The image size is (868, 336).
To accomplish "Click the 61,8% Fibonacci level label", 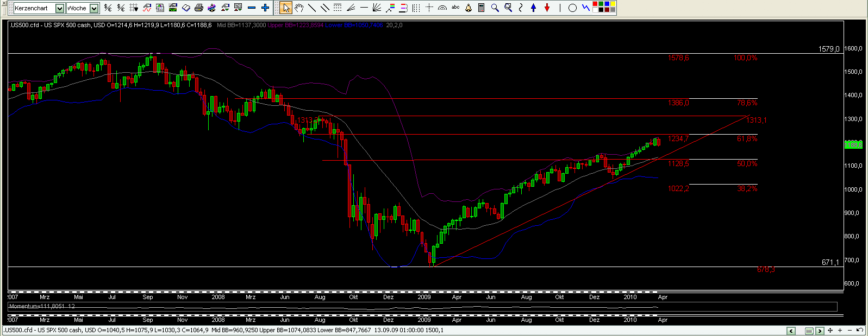I will (x=747, y=138).
